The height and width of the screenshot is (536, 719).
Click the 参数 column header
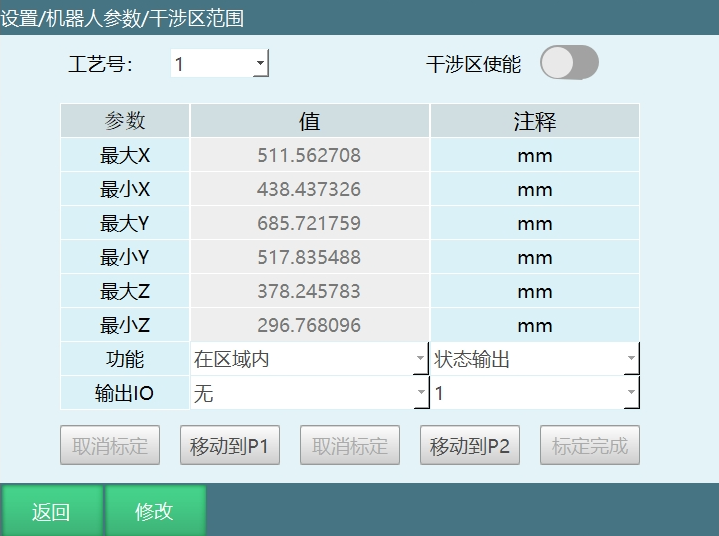tap(125, 121)
